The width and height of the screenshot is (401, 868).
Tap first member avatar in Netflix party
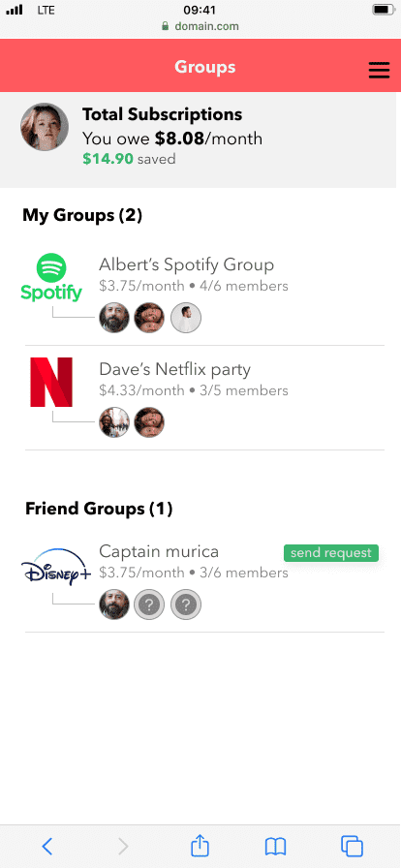[114, 422]
